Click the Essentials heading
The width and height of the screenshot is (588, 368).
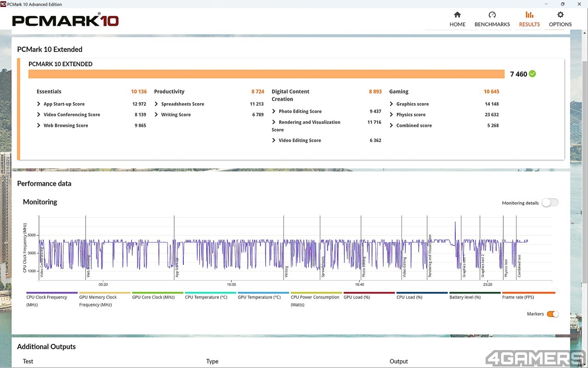49,92
